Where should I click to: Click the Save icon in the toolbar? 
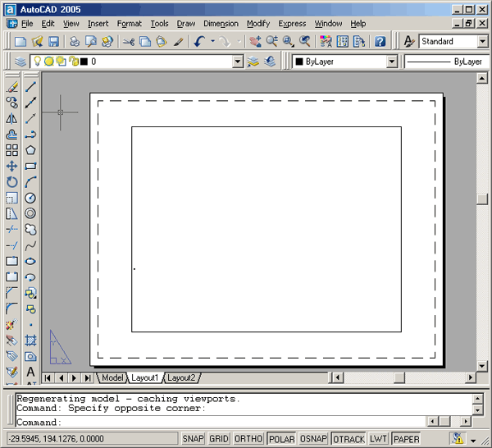tap(53, 41)
